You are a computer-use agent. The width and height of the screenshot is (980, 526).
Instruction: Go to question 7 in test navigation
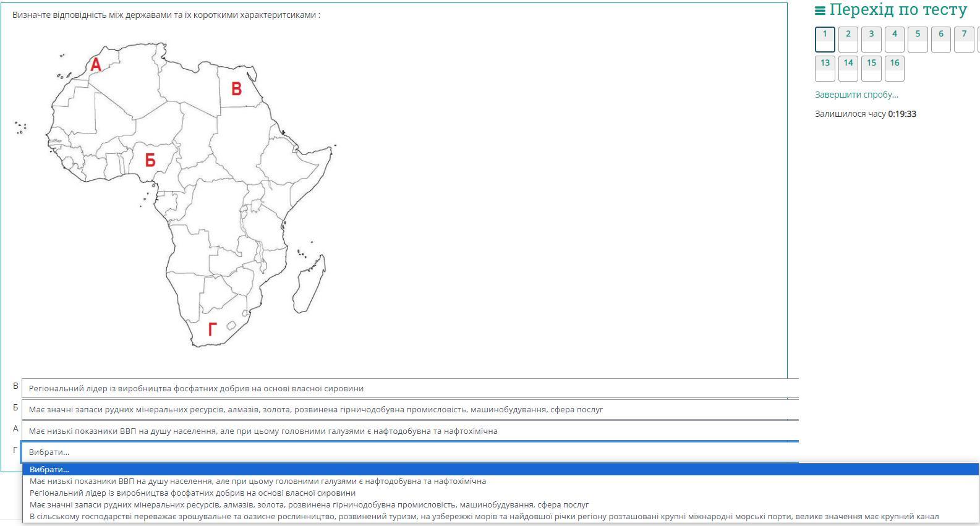(964, 40)
